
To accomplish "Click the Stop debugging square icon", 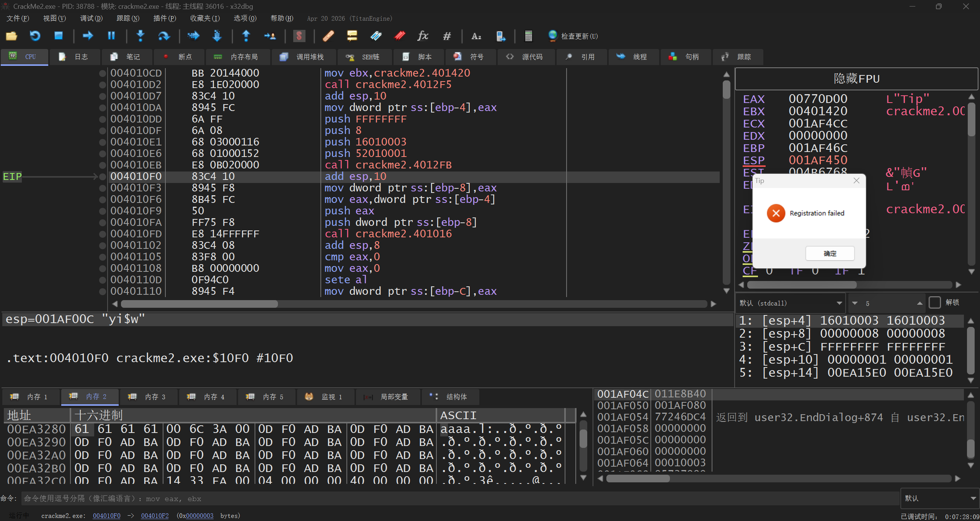I will coord(58,36).
